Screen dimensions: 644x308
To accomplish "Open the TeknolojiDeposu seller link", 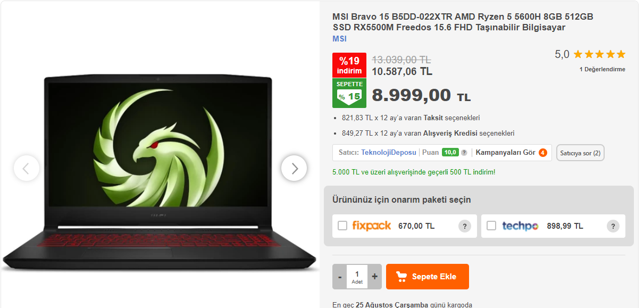I will [x=389, y=153].
